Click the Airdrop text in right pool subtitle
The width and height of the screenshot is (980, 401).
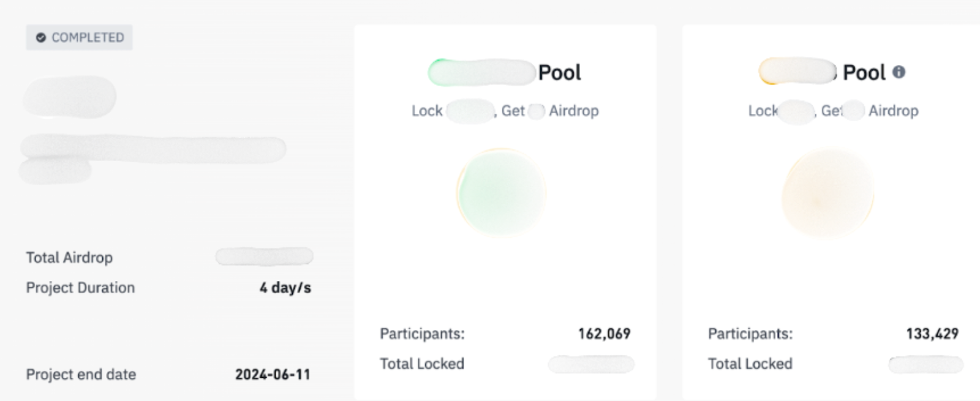[x=893, y=111]
